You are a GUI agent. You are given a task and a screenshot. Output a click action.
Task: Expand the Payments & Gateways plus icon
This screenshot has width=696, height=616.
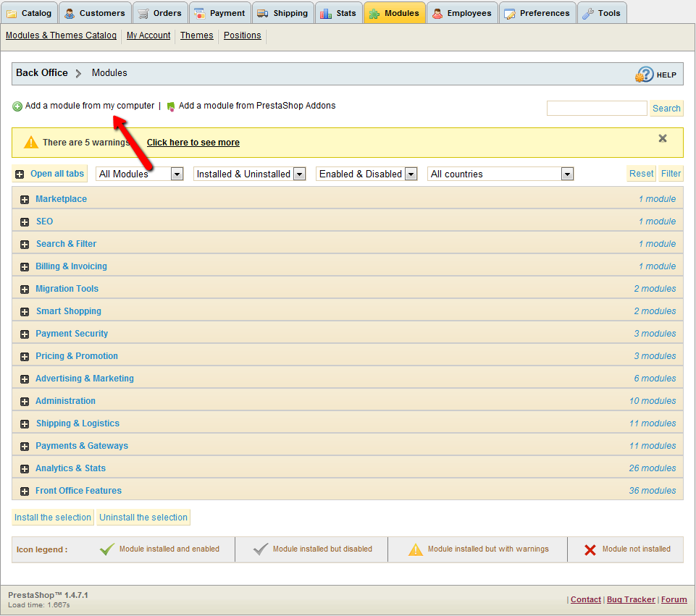tap(25, 447)
